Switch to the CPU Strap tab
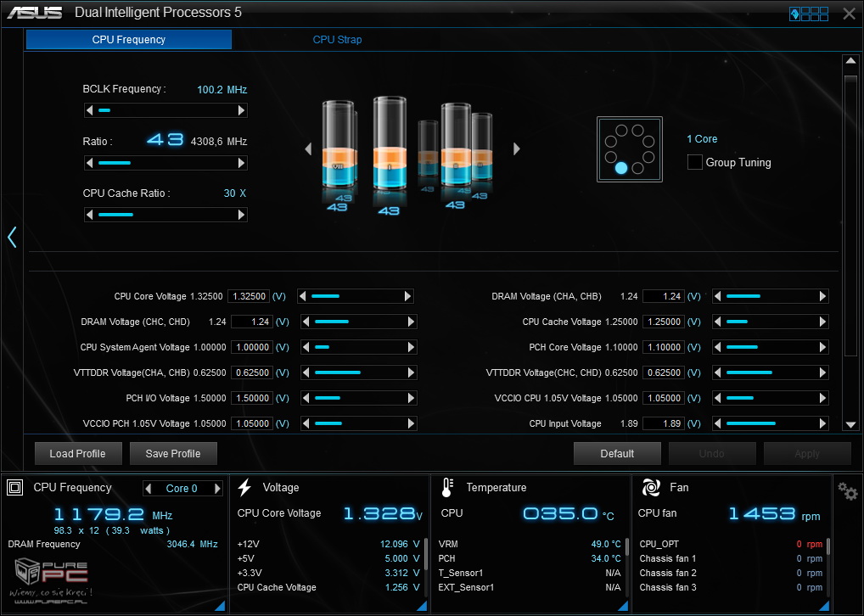The width and height of the screenshot is (864, 616). [x=337, y=40]
